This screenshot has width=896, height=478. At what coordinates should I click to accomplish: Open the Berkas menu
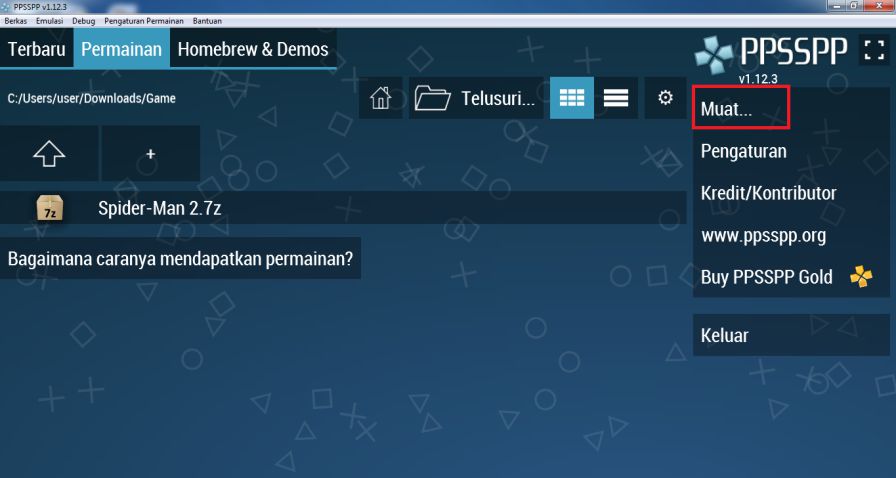point(15,21)
